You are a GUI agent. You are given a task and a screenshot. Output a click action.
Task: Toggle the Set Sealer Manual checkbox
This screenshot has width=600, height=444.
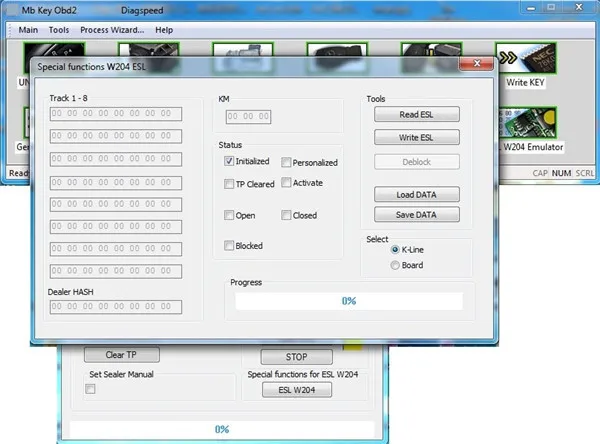pyautogui.click(x=90, y=389)
